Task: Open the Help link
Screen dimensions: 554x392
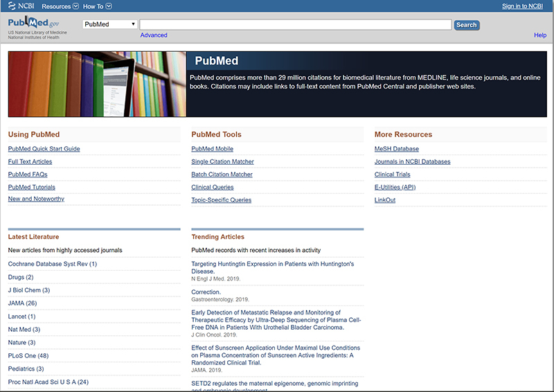Action: point(540,35)
